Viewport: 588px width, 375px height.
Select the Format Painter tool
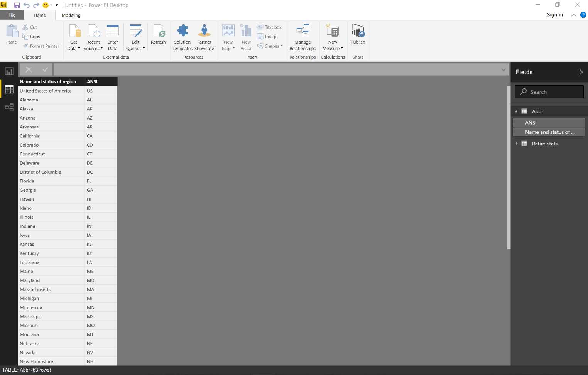(x=41, y=46)
